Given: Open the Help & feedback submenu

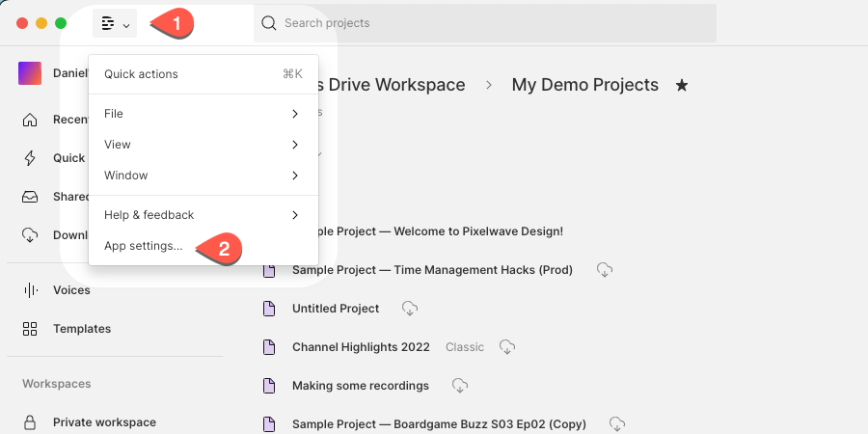Looking at the screenshot, I should [203, 215].
